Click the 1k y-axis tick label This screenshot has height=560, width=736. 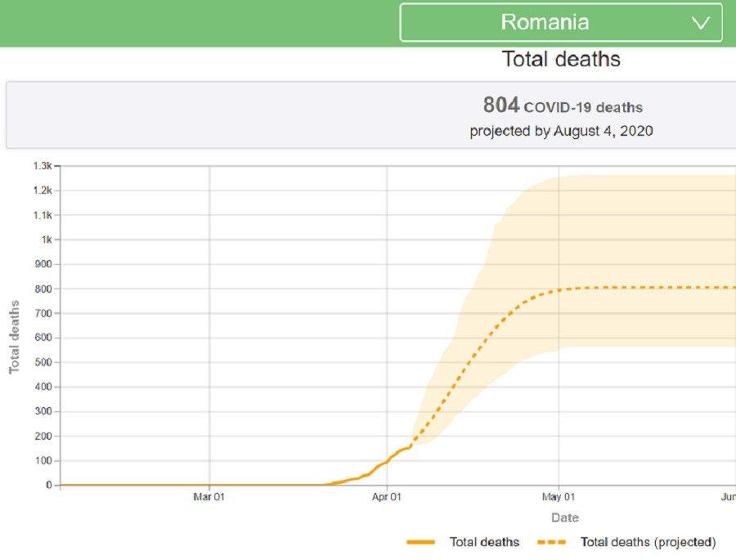(46, 240)
